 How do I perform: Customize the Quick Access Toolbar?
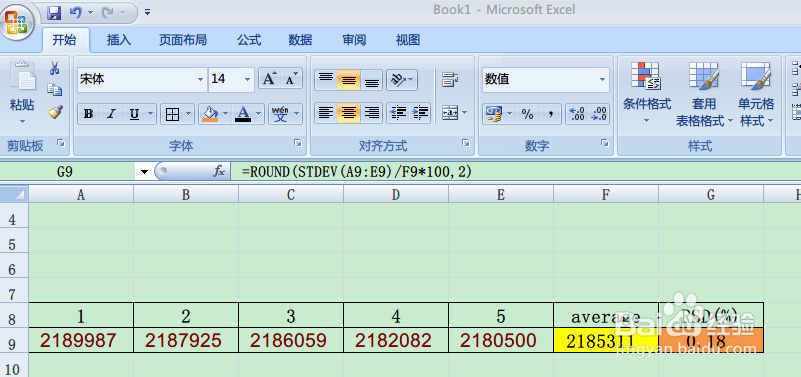click(x=147, y=12)
